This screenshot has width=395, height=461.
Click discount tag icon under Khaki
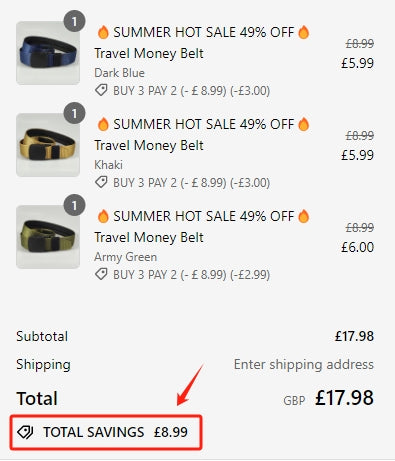101,182
